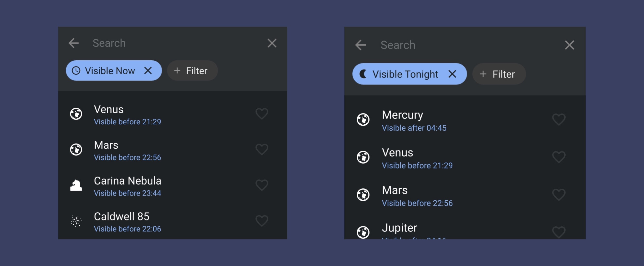Clear search with X in right panel
Viewport: 644px width, 266px height.
click(x=569, y=45)
